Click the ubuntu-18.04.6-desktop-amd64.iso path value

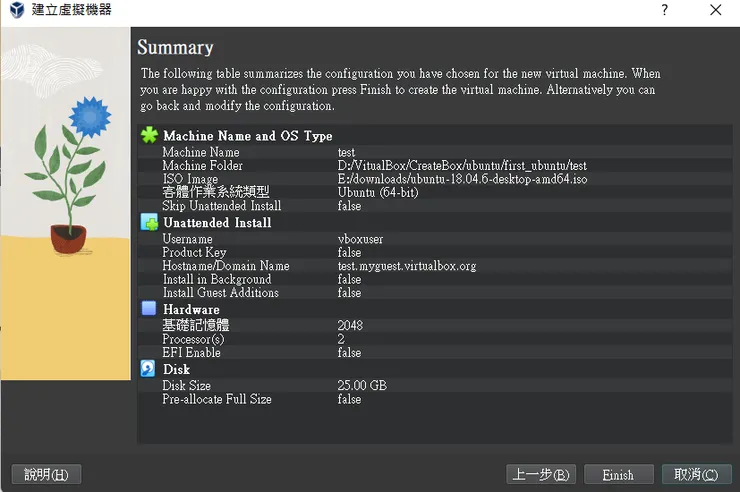pyautogui.click(x=462, y=179)
